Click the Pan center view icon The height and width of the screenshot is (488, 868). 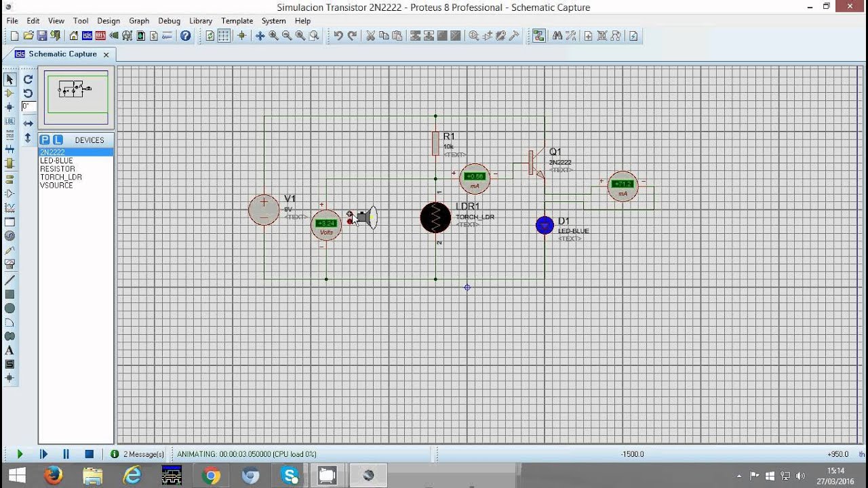(x=260, y=36)
